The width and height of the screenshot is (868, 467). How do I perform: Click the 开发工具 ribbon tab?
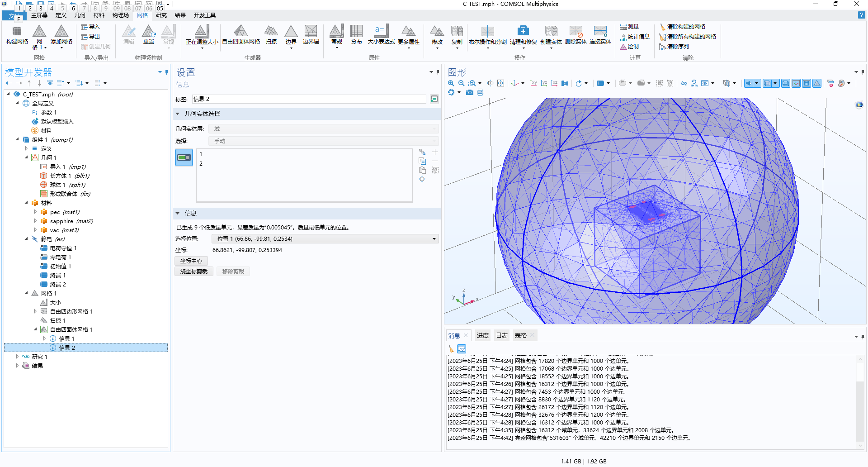coord(205,15)
